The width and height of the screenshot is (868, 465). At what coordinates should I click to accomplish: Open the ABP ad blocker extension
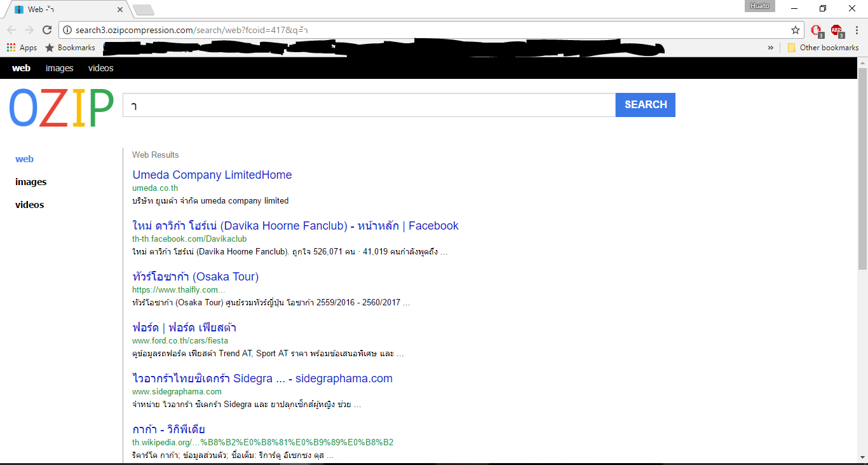click(836, 30)
